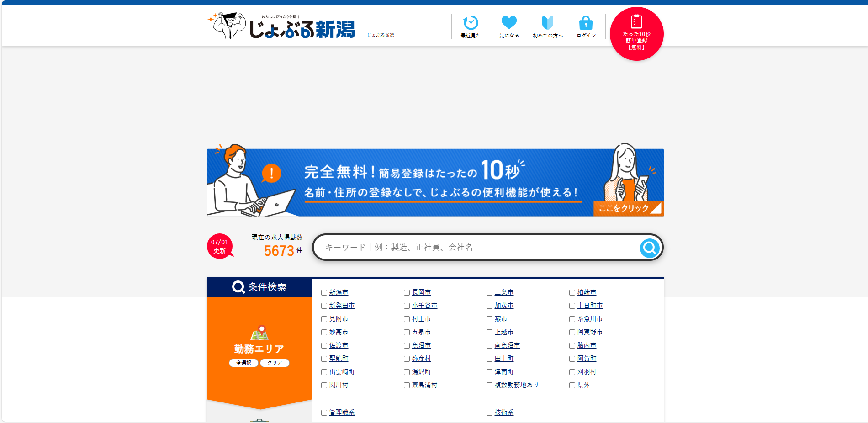
Task: Click the keyword search input field
Action: [x=475, y=247]
